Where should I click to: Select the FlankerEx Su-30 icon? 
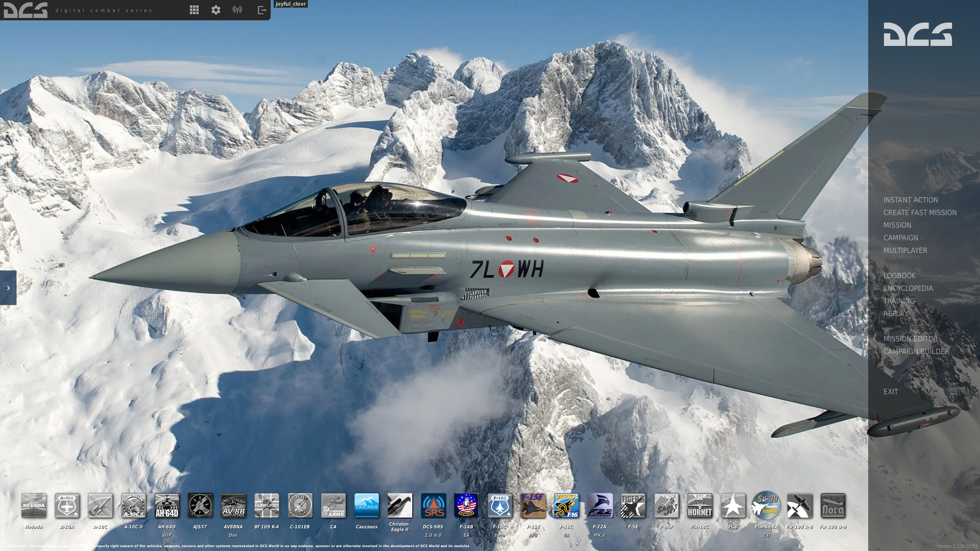pos(766,505)
